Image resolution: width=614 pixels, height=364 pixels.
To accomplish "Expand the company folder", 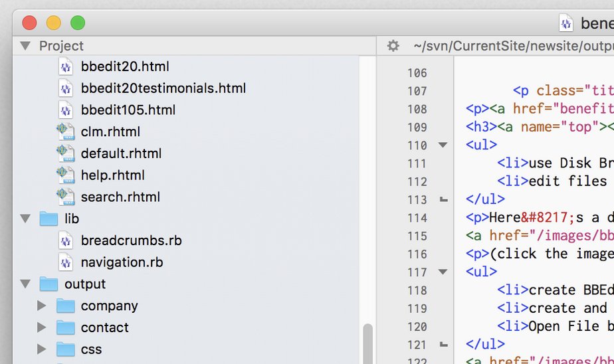I will (41, 306).
